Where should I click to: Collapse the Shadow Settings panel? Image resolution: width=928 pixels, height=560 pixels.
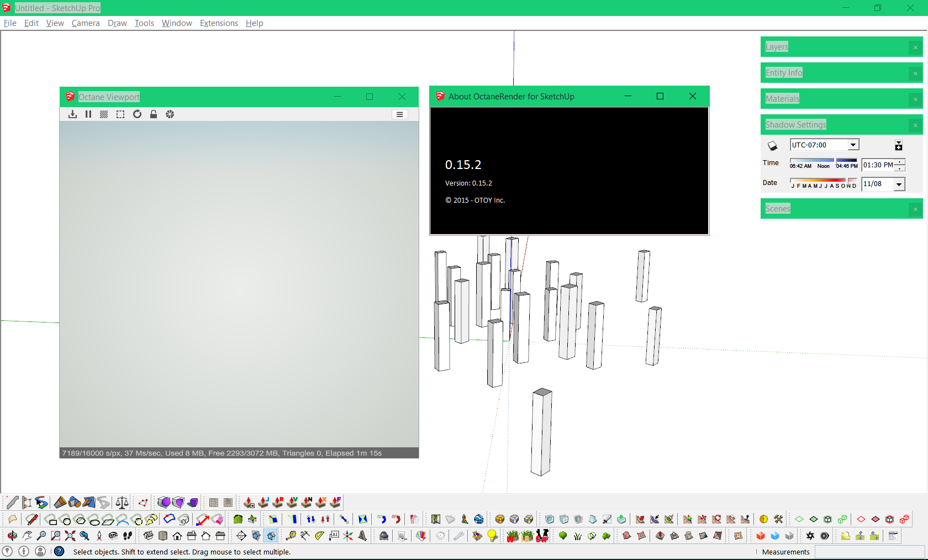(841, 125)
